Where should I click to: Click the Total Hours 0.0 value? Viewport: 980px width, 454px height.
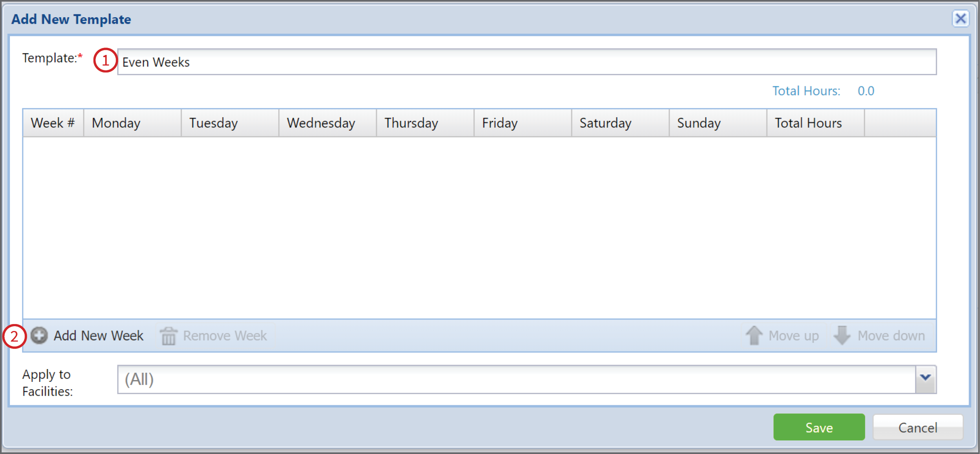[x=866, y=90]
